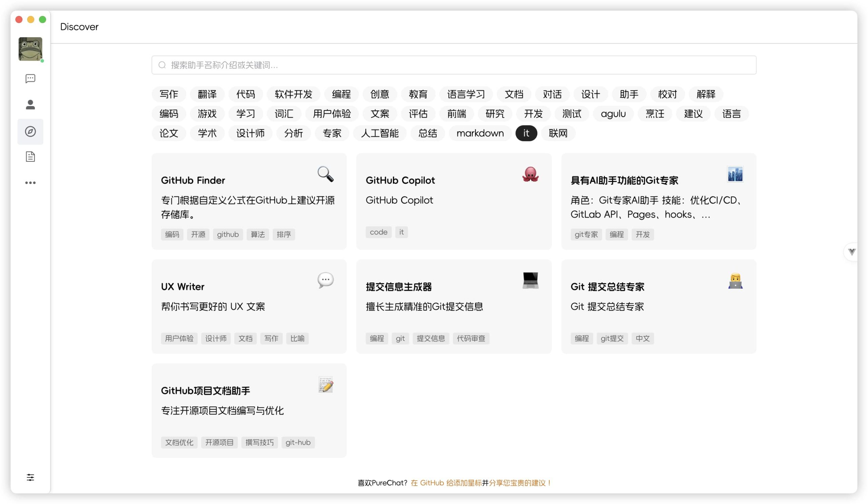Screen dimensions: 868x504
Task: Click the 代码审查 tag on 提交信息生成器 card
Action: 471,338
